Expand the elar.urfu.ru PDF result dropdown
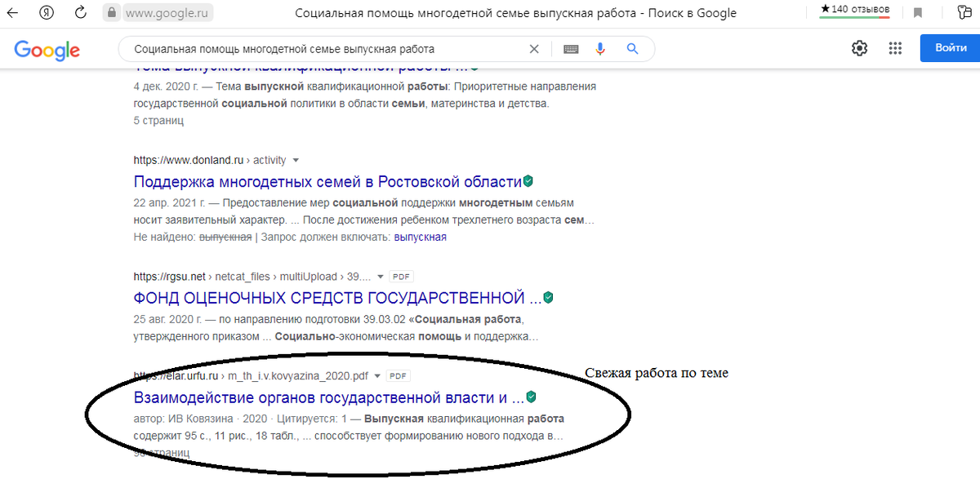The height and width of the screenshot is (479, 980). (x=377, y=375)
